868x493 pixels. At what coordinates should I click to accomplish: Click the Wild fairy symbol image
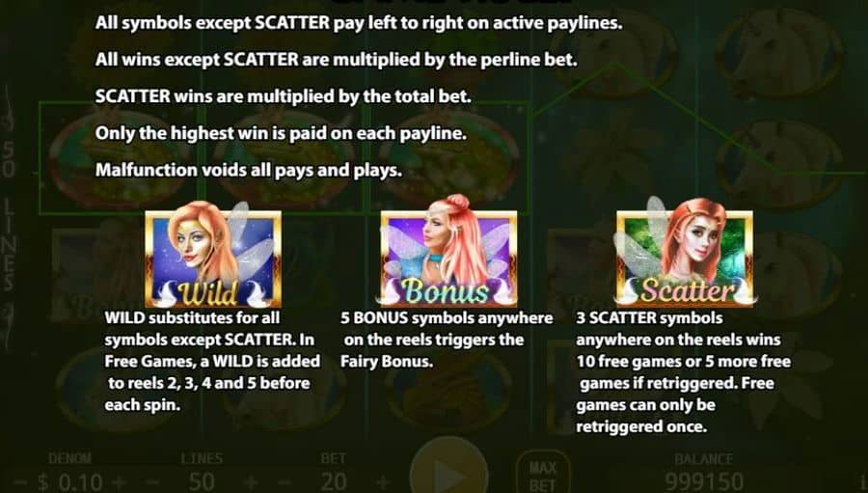(x=213, y=256)
